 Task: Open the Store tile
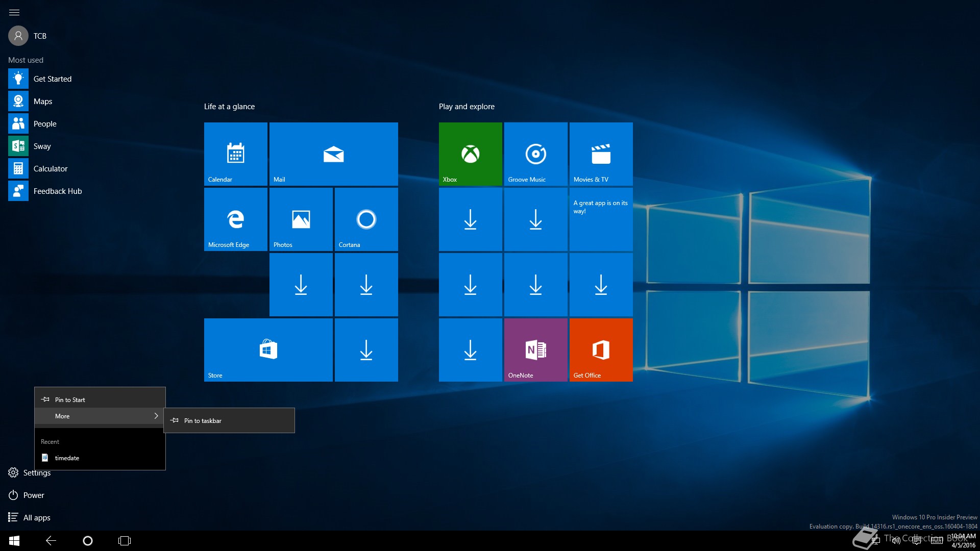(268, 350)
